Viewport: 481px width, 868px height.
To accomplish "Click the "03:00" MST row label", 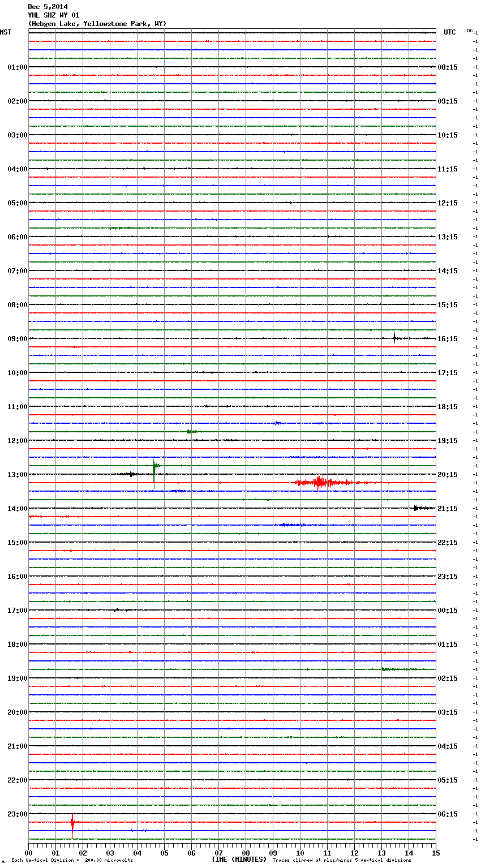I will (18, 135).
